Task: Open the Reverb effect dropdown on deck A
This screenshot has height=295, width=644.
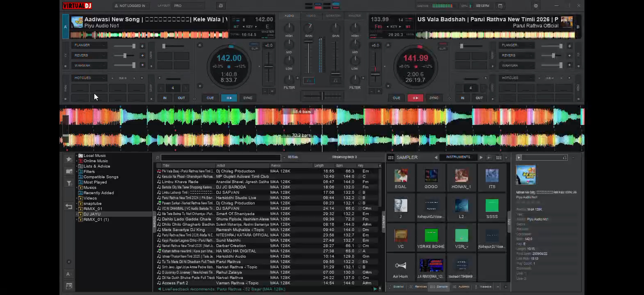Action: (x=89, y=55)
